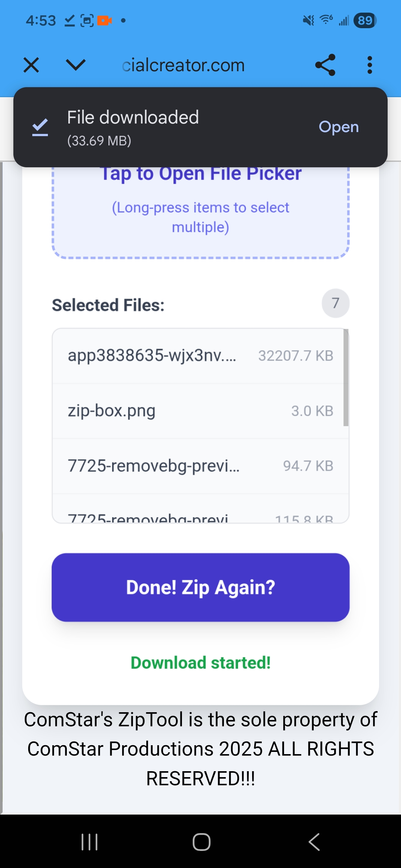Open the downloaded 33.69 MB file
401x868 pixels.
click(x=338, y=126)
